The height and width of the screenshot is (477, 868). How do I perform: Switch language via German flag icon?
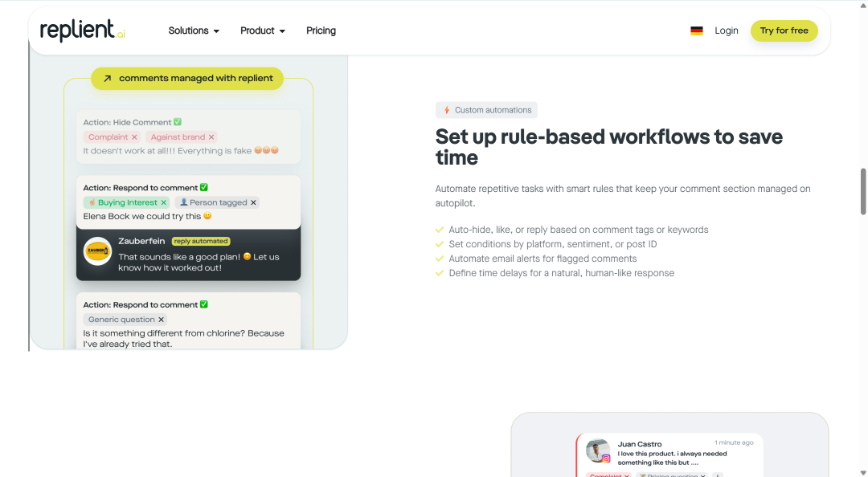click(x=696, y=31)
